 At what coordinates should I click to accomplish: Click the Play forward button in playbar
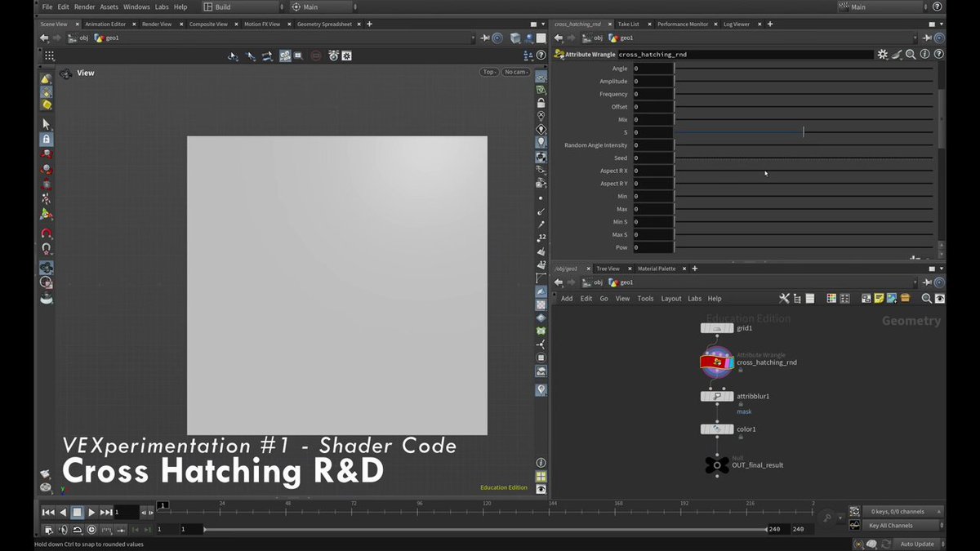click(x=91, y=512)
